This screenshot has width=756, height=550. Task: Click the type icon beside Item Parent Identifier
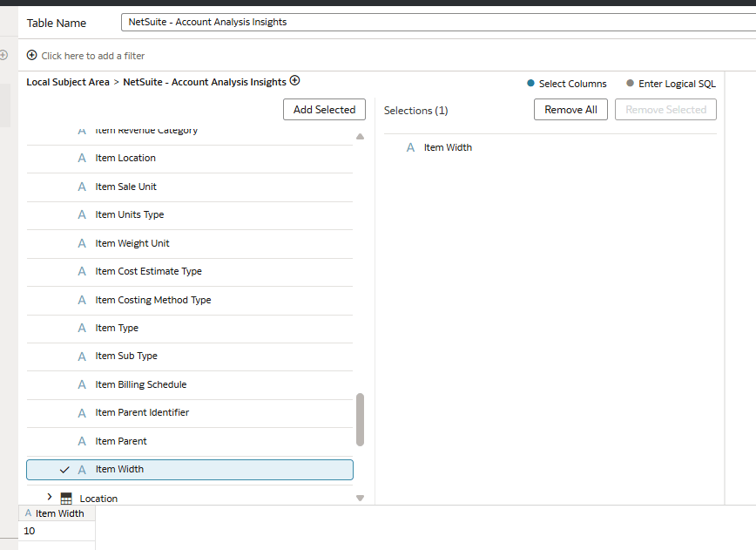point(82,413)
